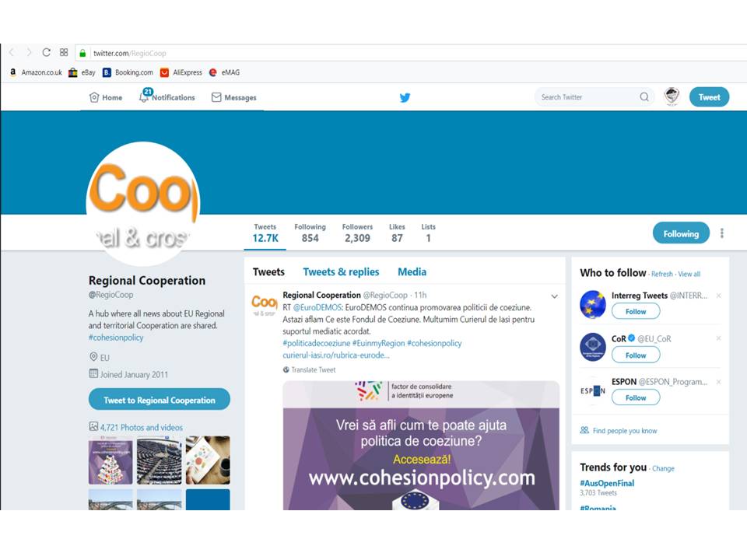Image resolution: width=747 pixels, height=560 pixels.
Task: Click the Amazon.co.uk bookmark
Action: point(36,72)
